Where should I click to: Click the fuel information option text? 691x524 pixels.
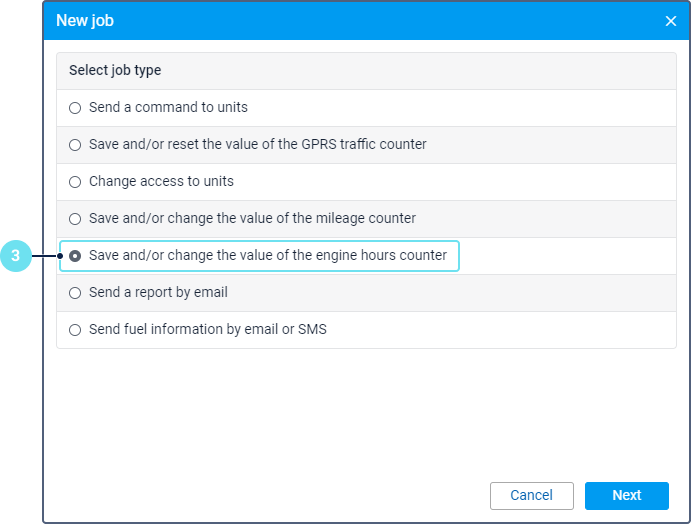[207, 329]
